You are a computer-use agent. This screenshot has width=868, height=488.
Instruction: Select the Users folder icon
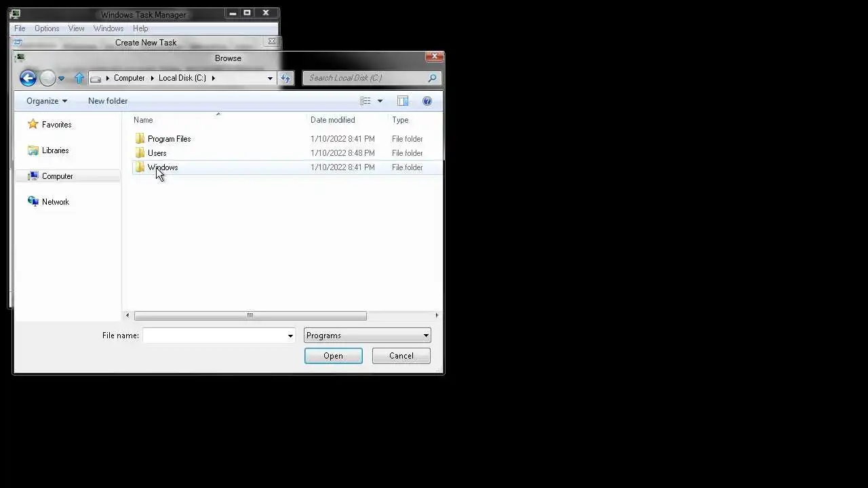tap(140, 153)
